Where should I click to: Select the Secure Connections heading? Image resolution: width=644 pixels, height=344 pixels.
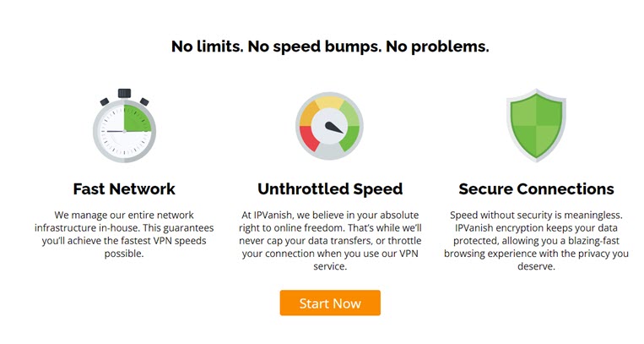pos(537,188)
